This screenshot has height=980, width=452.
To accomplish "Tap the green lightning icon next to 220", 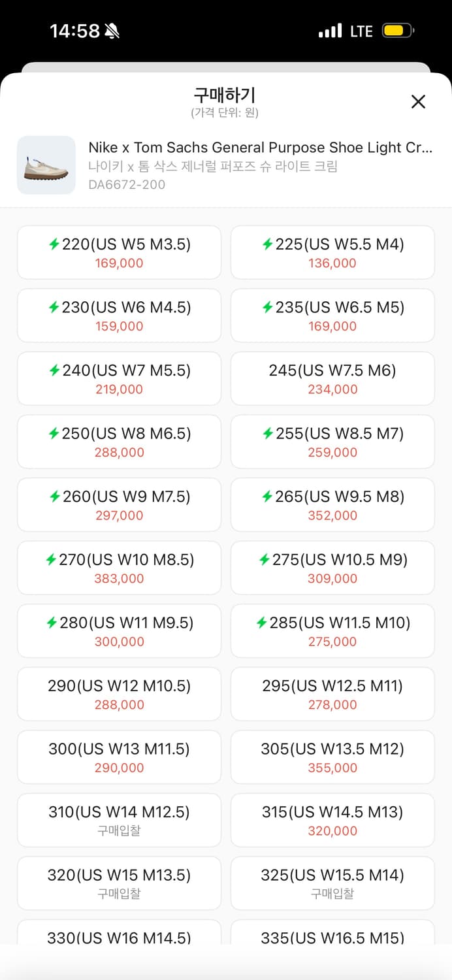I will tap(54, 244).
